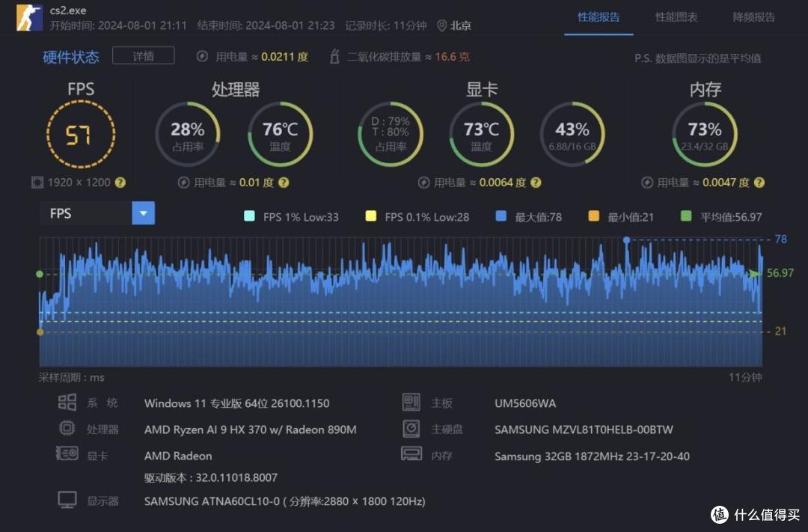The width and height of the screenshot is (808, 532).
Task: Click the cs2.exe game icon
Action: click(x=29, y=17)
